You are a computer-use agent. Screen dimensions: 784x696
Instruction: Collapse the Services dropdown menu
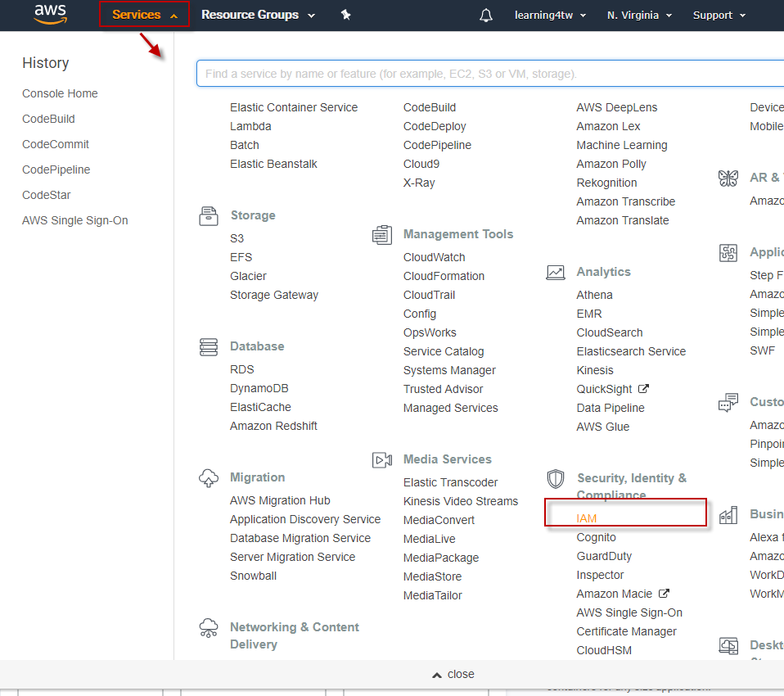coord(144,15)
